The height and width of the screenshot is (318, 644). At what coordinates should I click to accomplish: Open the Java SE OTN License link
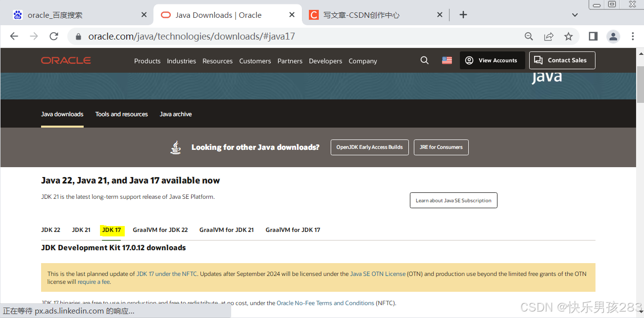pyautogui.click(x=377, y=273)
